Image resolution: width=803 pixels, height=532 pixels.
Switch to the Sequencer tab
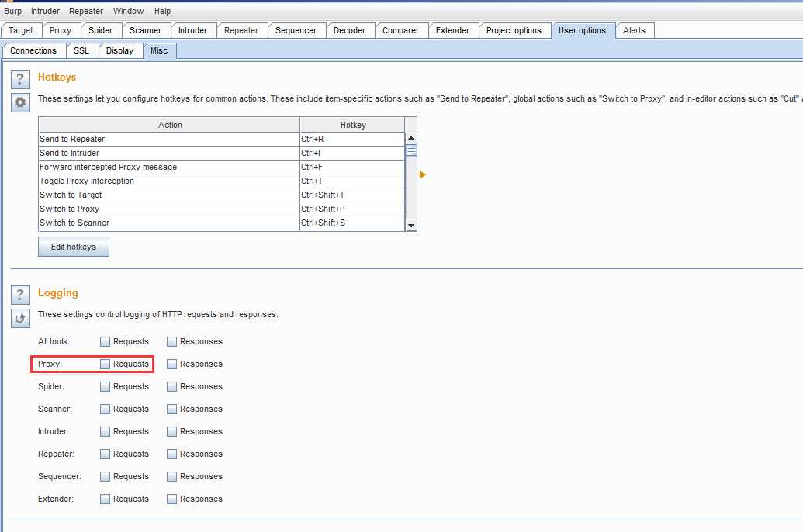296,31
